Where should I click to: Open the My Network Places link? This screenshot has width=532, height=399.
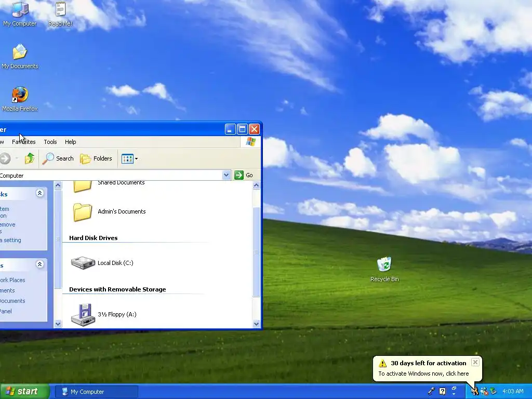[12, 280]
